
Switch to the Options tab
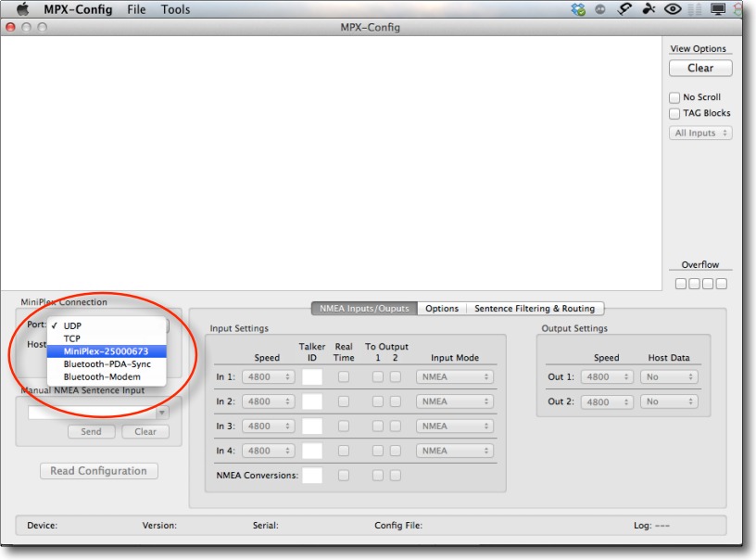(442, 308)
